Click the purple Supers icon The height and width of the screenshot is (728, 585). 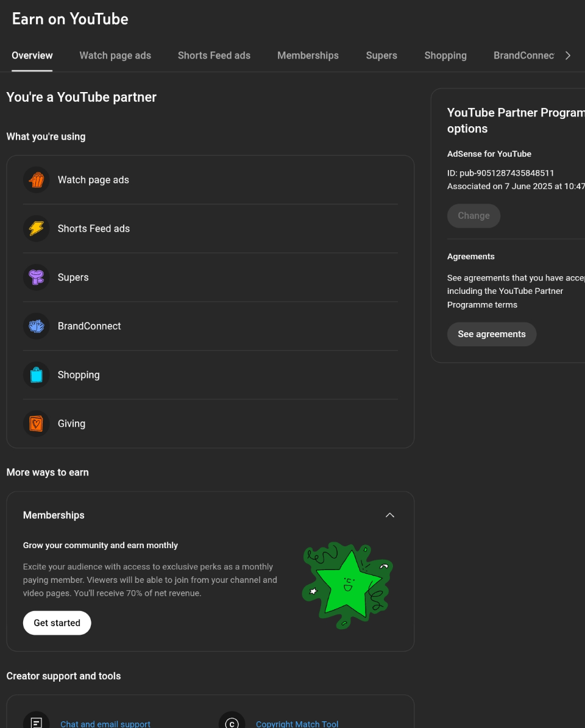click(x=36, y=277)
